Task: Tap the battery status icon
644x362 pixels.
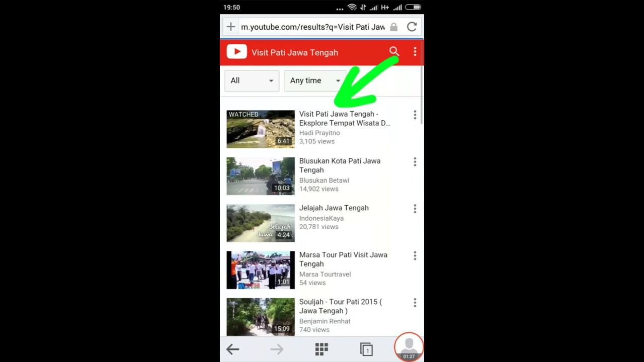Action: pos(413,7)
